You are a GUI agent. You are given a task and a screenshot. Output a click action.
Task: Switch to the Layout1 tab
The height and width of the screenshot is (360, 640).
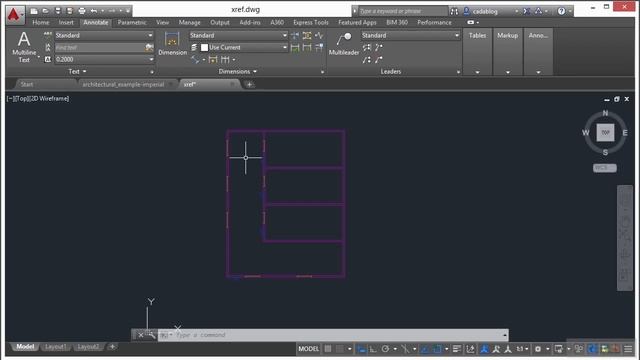pos(56,347)
